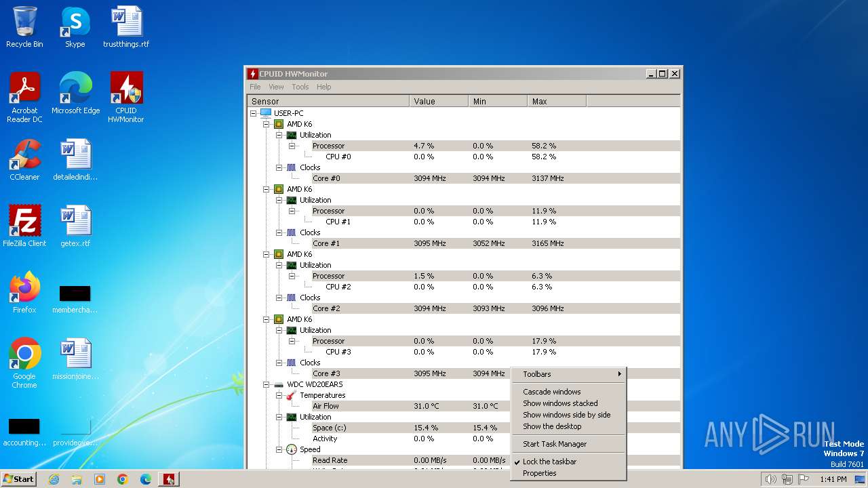Click the network icon in system tray
Image resolution: width=868 pixels, height=488 pixels.
[x=787, y=479]
